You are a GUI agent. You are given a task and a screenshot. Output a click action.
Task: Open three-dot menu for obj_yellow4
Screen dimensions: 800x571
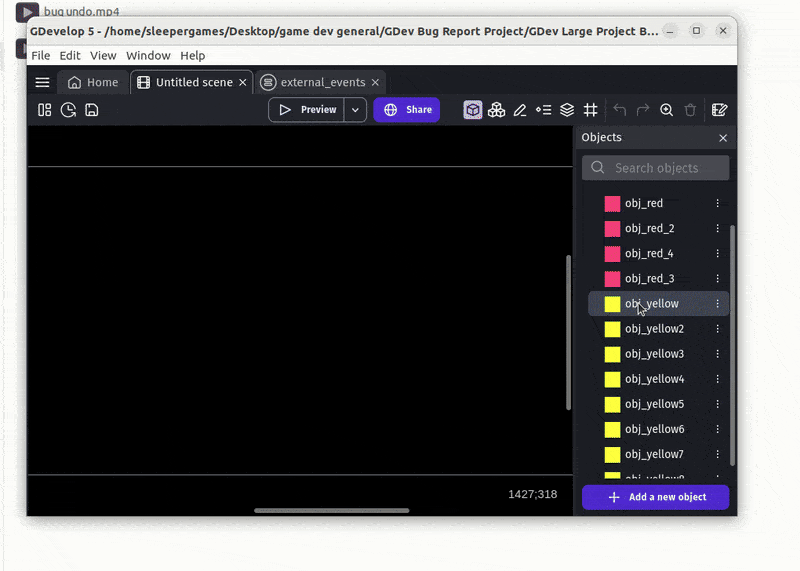point(717,379)
